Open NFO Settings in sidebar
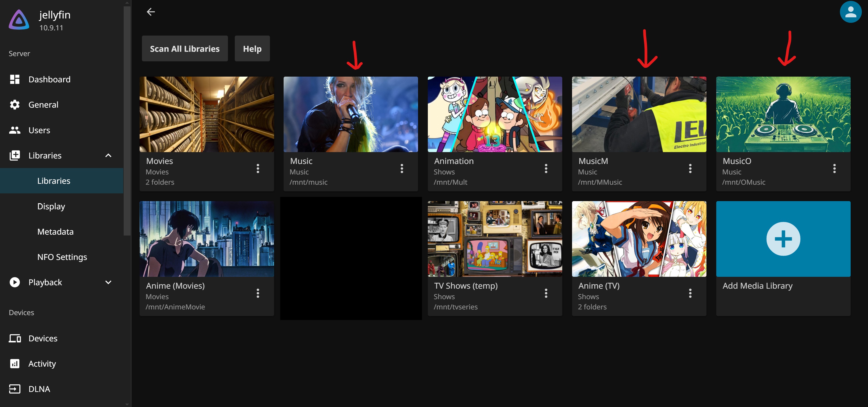The height and width of the screenshot is (407, 868). (x=62, y=257)
